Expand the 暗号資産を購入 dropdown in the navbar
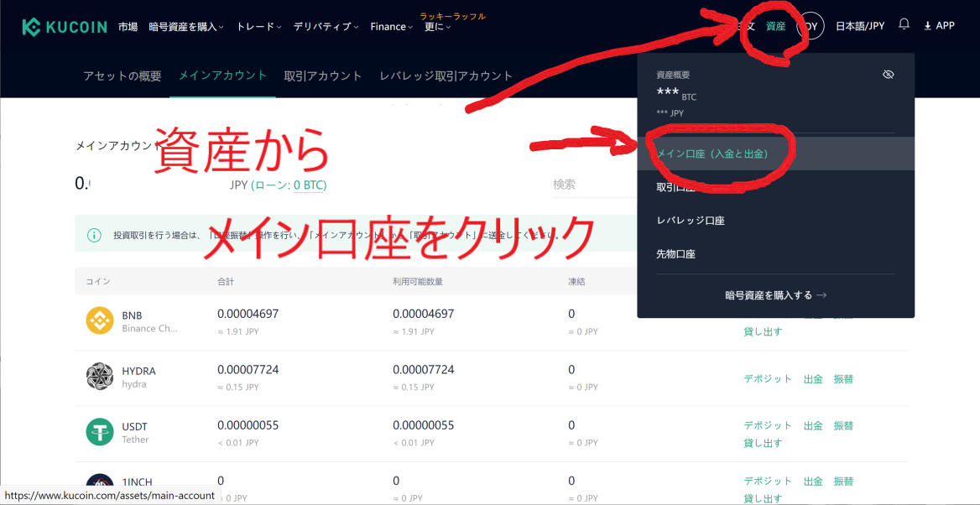980x505 pixels. tap(186, 26)
